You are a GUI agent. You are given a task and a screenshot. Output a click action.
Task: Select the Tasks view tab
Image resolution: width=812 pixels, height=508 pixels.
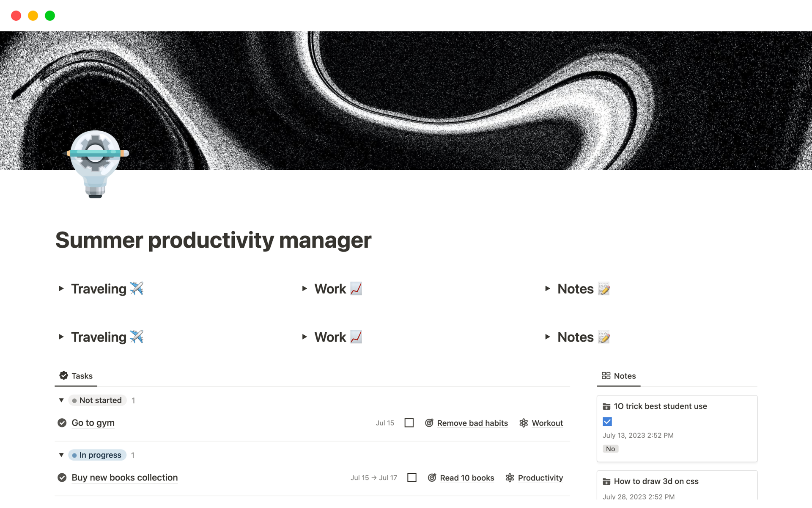(x=77, y=376)
